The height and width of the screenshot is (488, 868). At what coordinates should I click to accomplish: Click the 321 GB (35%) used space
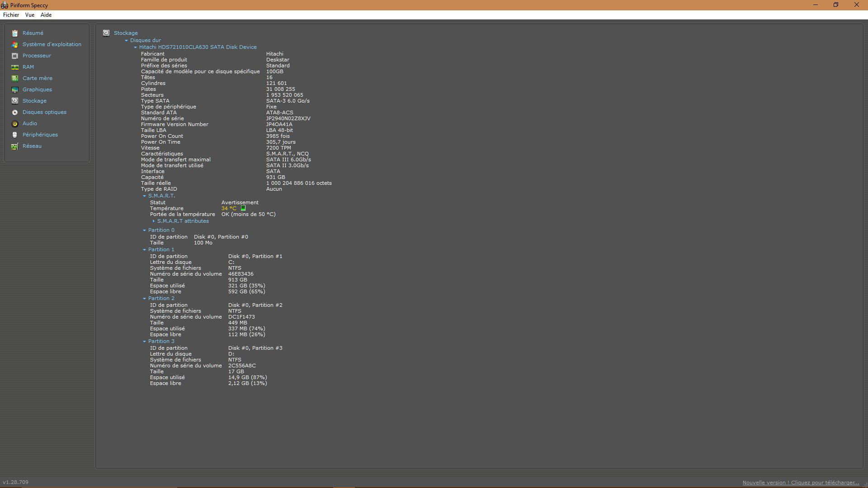coord(246,286)
